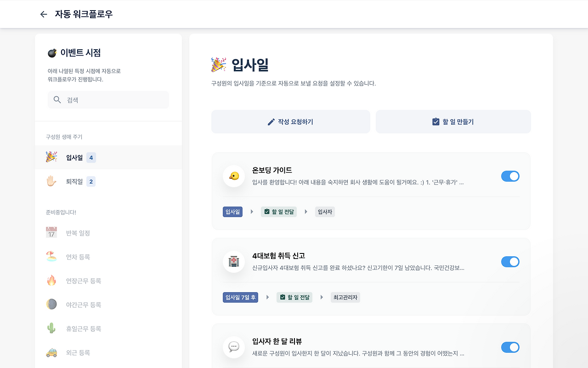Click the hospital icon on 4대보험 취득 신고 card
The image size is (588, 368).
(x=234, y=262)
